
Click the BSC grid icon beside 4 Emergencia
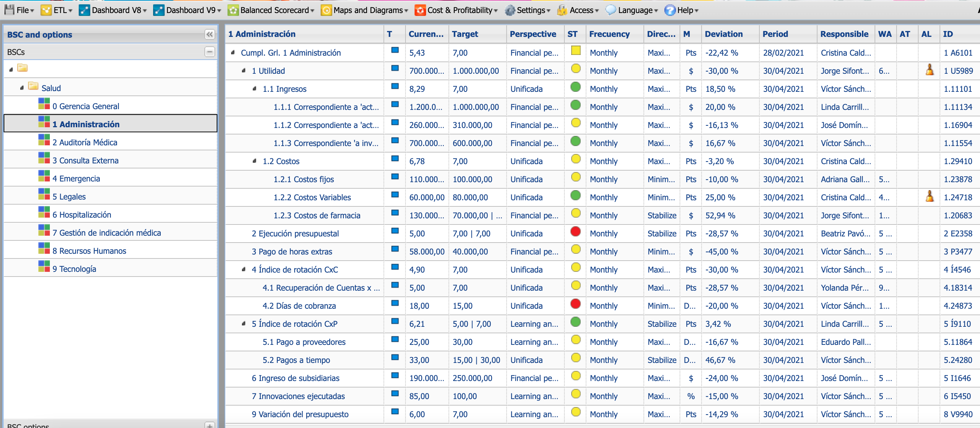point(44,176)
